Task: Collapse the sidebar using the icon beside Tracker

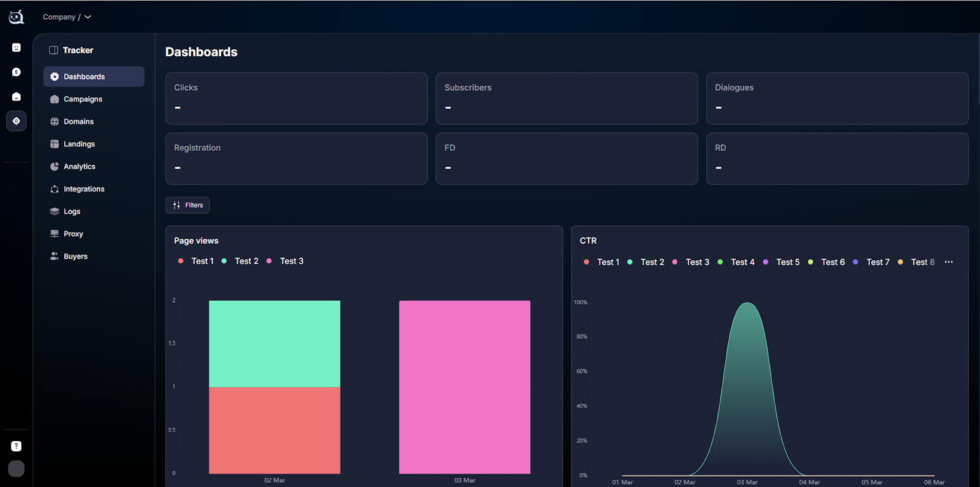Action: click(53, 50)
